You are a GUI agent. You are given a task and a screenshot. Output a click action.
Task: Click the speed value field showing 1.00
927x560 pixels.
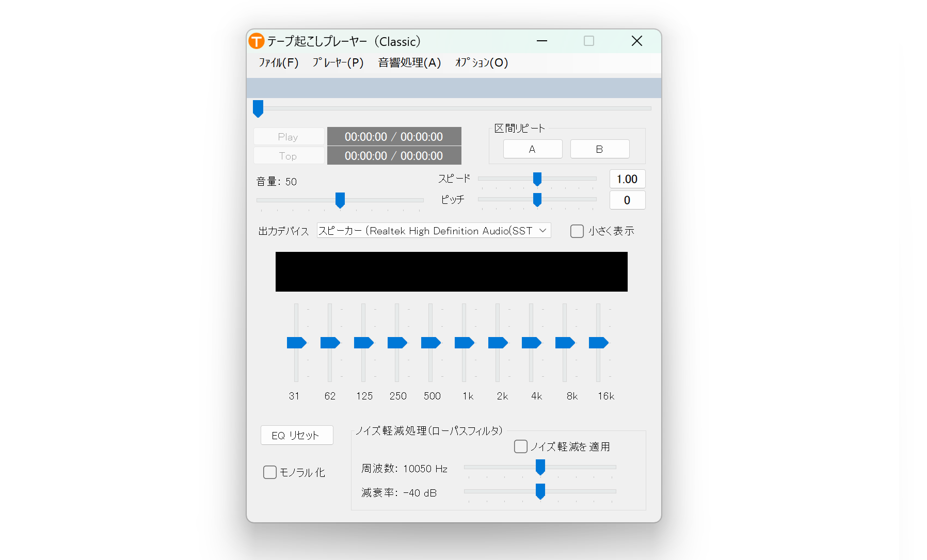pos(627,179)
